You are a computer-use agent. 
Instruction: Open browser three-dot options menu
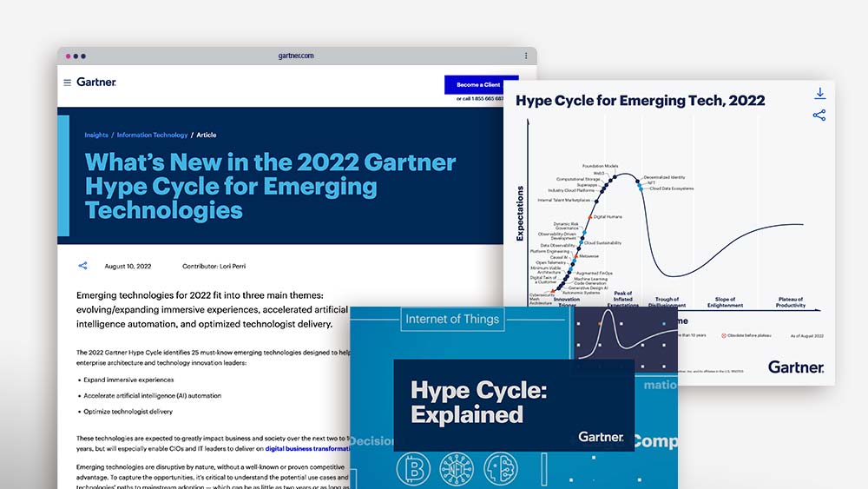(526, 56)
